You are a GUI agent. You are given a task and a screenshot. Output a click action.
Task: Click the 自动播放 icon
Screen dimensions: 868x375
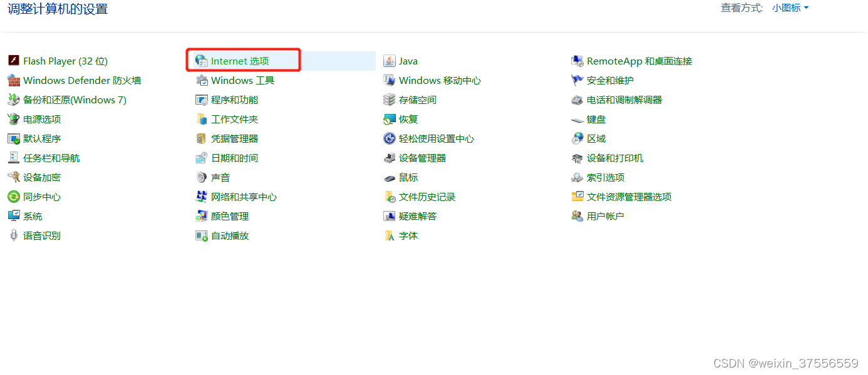tap(201, 235)
